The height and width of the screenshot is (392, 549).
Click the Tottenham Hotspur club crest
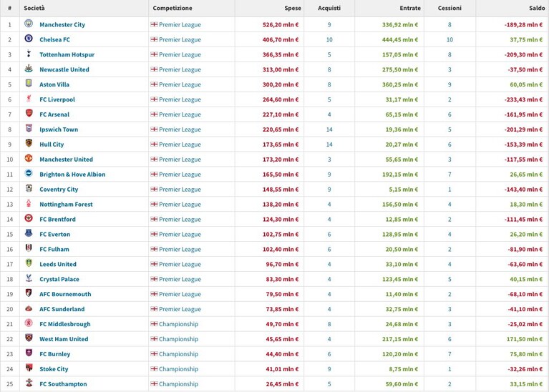29,54
